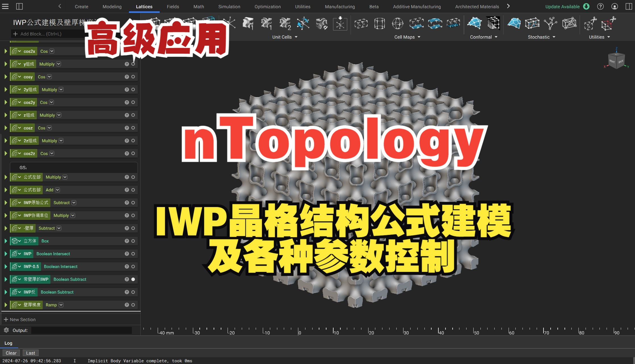Click the 壁厚梯度 Ramp block icon
This screenshot has height=364, width=635.
click(15, 305)
